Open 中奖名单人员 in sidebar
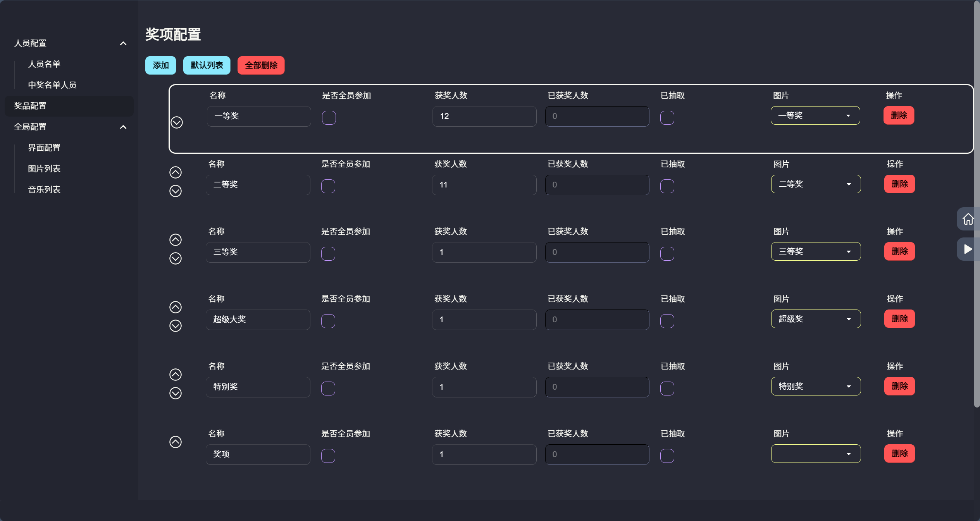This screenshot has width=980, height=521. 52,85
